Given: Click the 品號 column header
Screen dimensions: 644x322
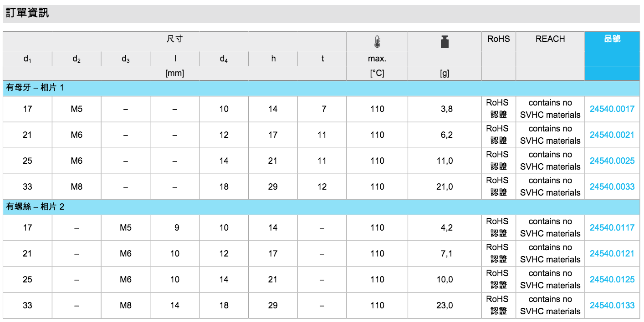Looking at the screenshot, I should pyautogui.click(x=612, y=39).
